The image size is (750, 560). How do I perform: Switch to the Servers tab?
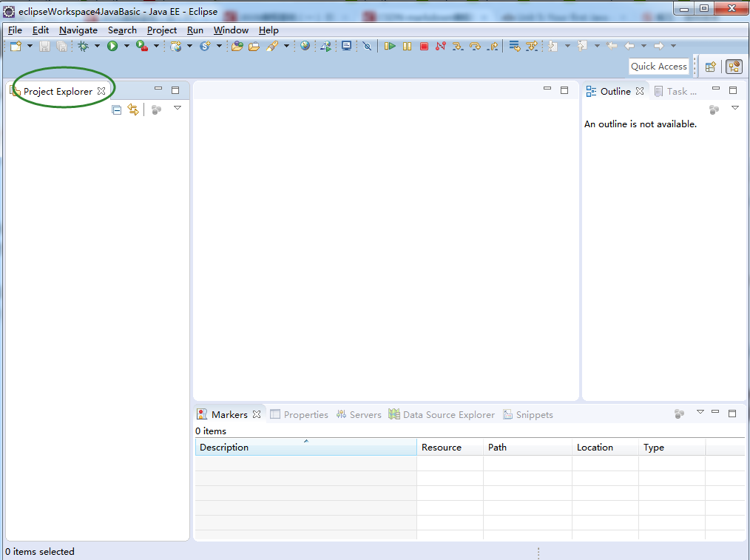[359, 414]
